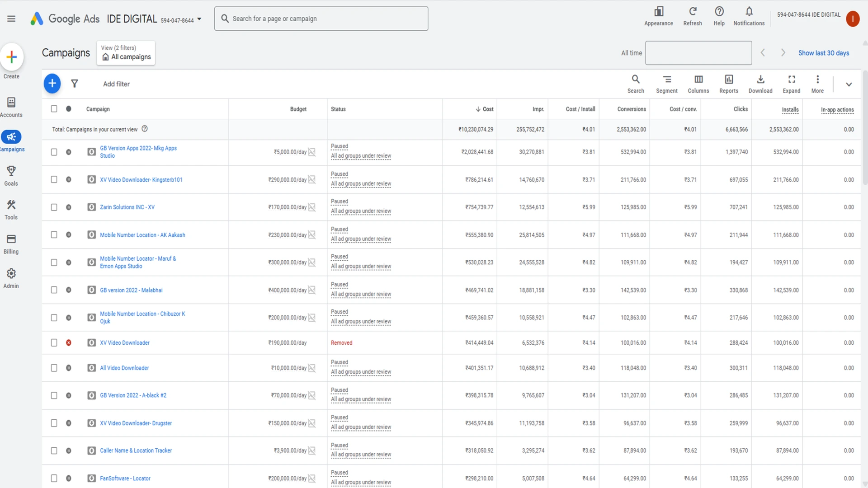The height and width of the screenshot is (488, 868).
Task: Expand the table to full screen
Action: tap(791, 84)
